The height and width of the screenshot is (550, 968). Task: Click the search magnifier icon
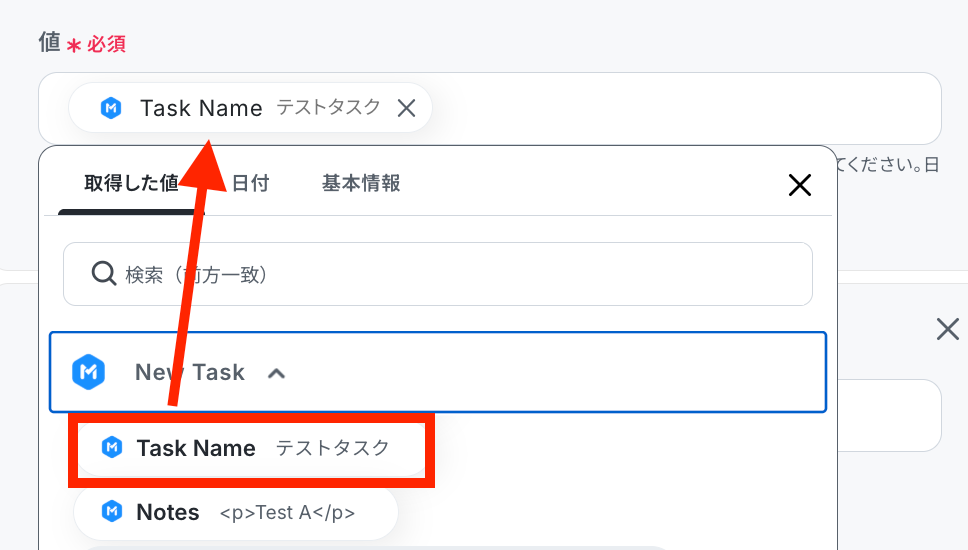[104, 273]
